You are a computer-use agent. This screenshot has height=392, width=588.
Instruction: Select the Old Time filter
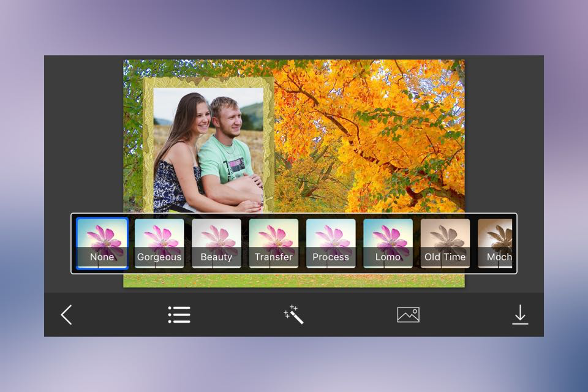(x=445, y=243)
